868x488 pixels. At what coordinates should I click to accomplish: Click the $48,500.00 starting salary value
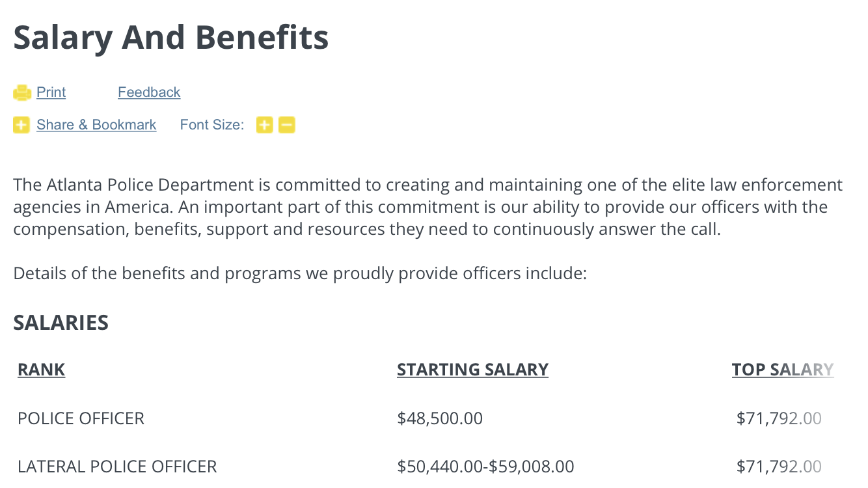[440, 418]
